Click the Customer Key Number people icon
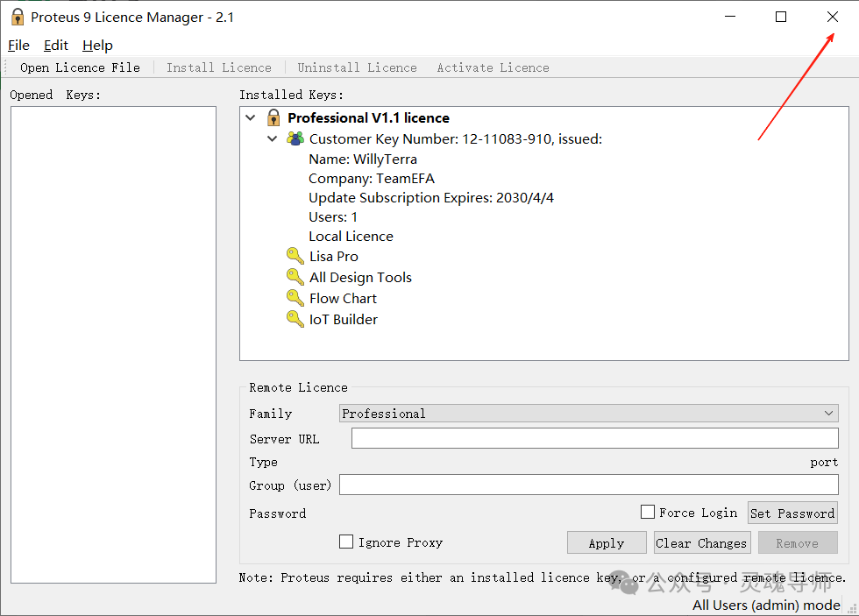This screenshot has height=616, width=859. click(295, 138)
